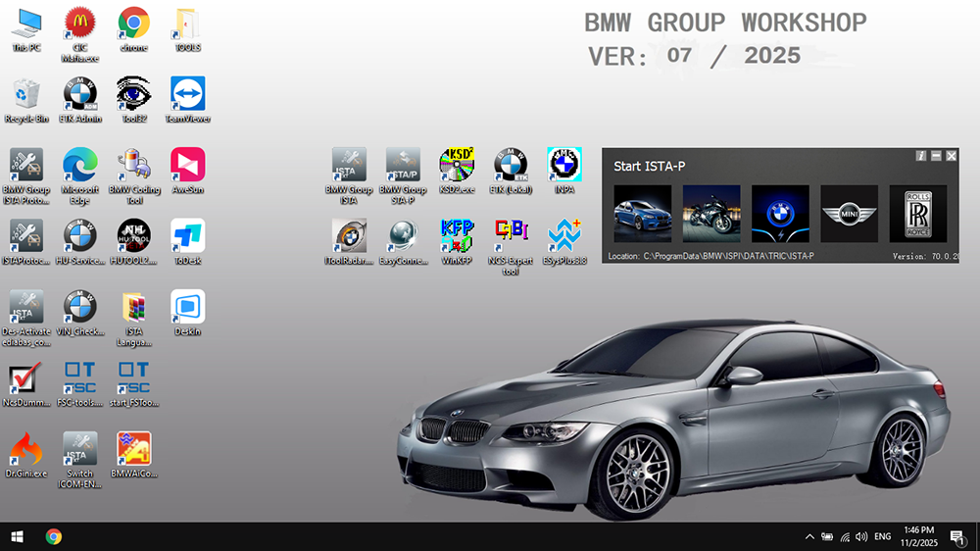Launch the BMW Coding Tool shortcut
Viewport: 980px width, 551px height.
point(133,165)
